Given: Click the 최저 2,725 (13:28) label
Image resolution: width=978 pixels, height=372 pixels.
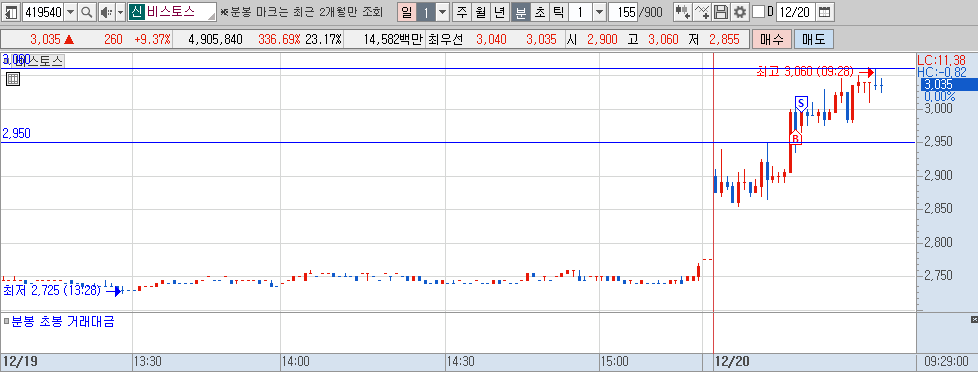Looking at the screenshot, I should 52,290.
